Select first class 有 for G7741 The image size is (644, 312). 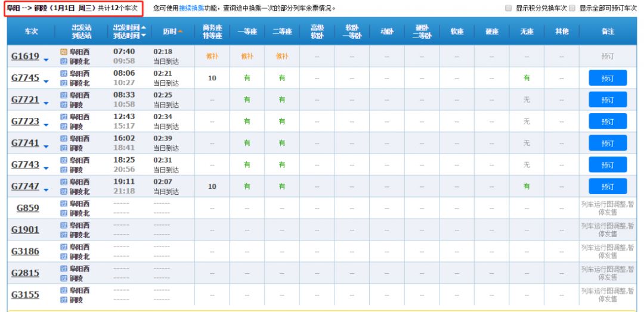coord(247,143)
